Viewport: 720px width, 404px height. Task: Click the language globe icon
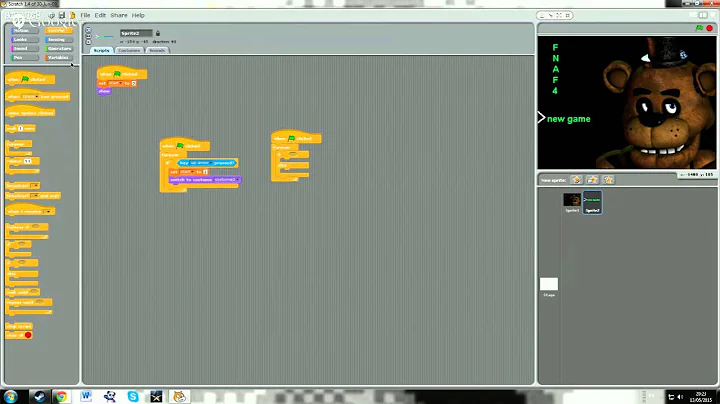pyautogui.click(x=51, y=15)
